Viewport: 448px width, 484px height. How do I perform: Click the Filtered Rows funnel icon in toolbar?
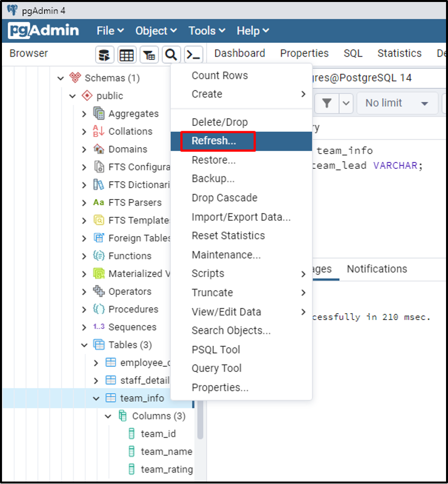149,54
